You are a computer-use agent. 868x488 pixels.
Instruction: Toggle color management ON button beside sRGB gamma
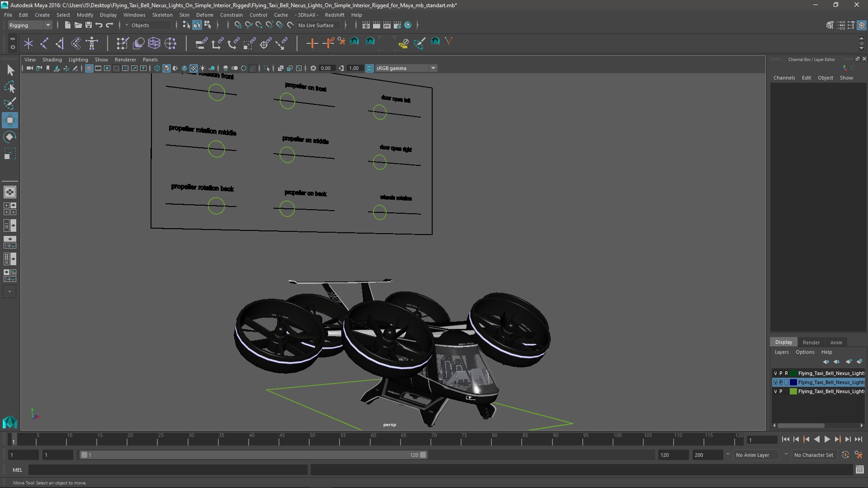[369, 68]
